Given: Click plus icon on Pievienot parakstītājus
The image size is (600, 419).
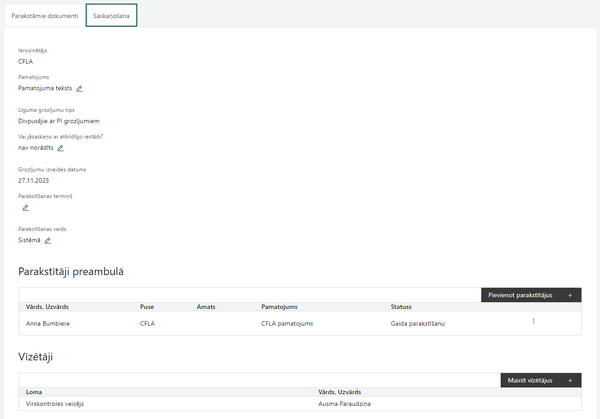Looking at the screenshot, I should coord(570,295).
